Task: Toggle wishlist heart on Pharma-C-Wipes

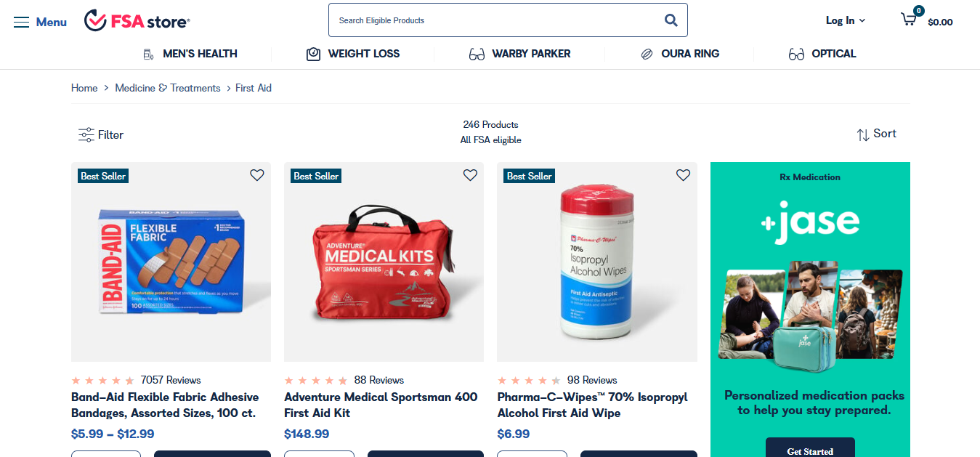Action: pyautogui.click(x=683, y=175)
